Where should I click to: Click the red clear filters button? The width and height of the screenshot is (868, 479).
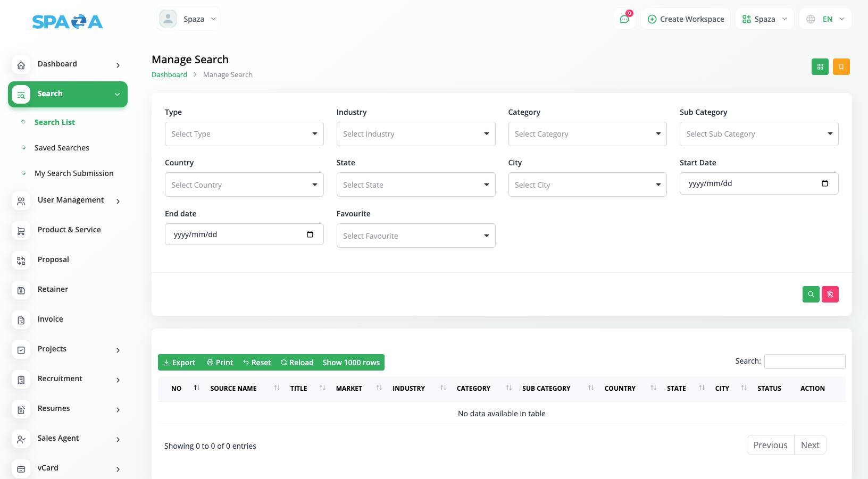(830, 294)
